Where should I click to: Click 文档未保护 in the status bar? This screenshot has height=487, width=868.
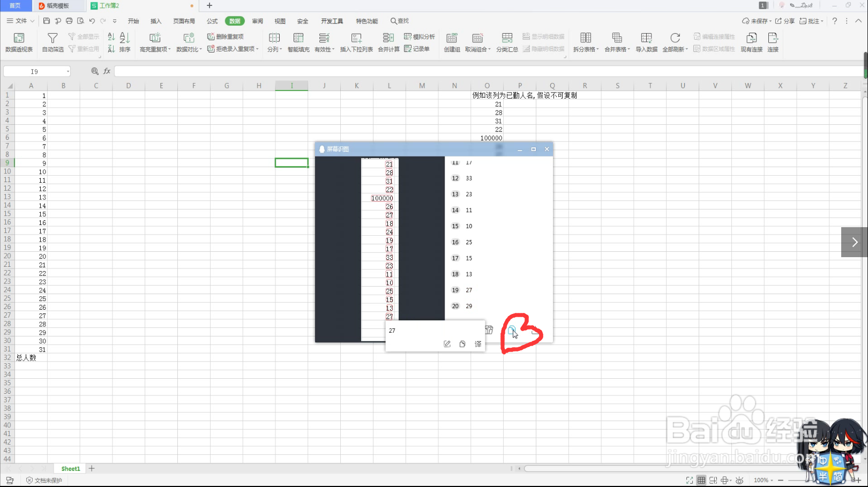click(44, 480)
